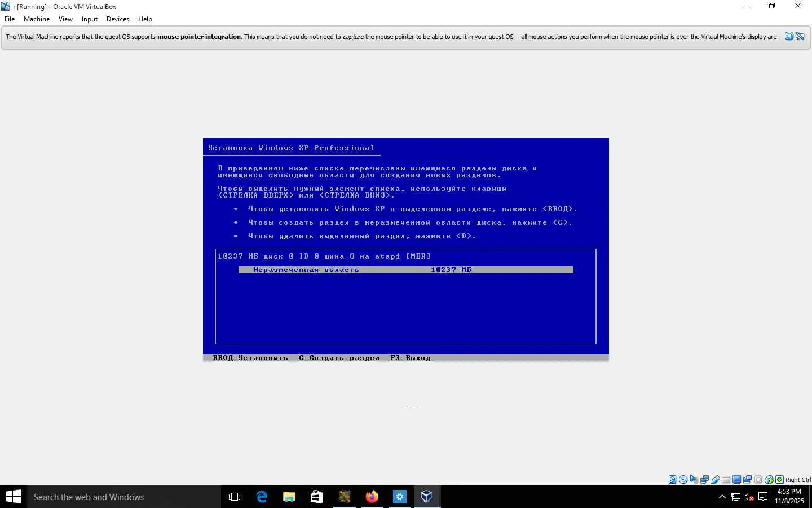Click the CPU virtualization status icon

pyautogui.click(x=758, y=480)
